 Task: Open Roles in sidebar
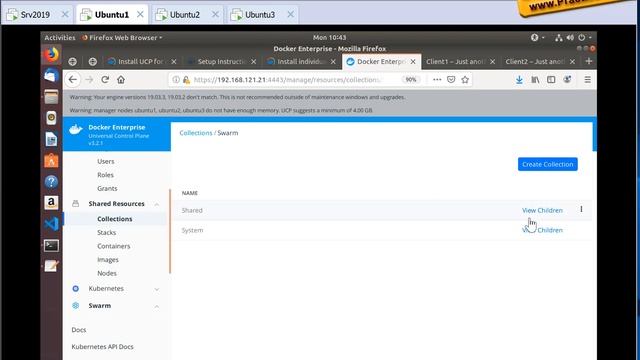[105, 175]
